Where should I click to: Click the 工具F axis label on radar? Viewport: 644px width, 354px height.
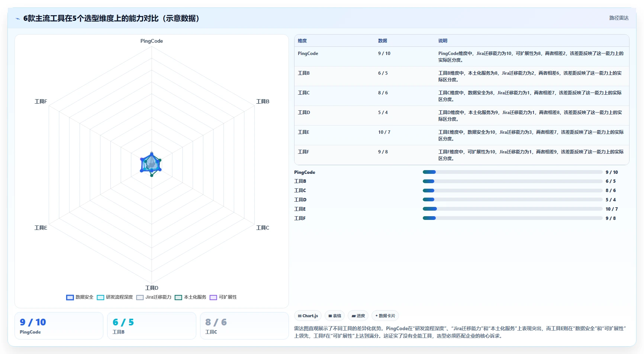tap(41, 101)
